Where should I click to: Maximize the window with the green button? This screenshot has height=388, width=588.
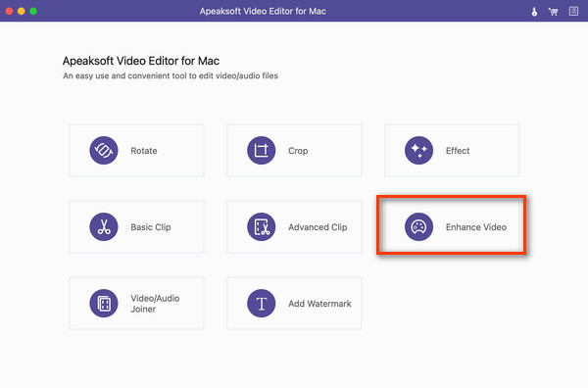point(33,11)
